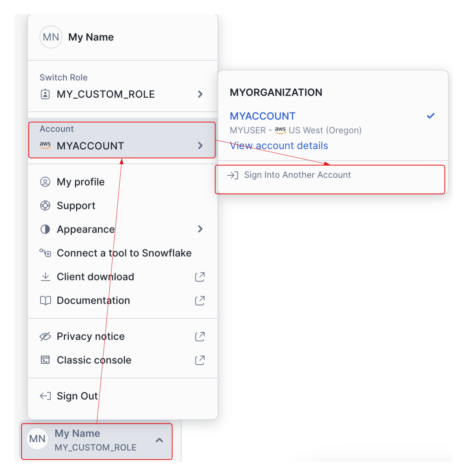Open the Appearance submenu chevron
The height and width of the screenshot is (476, 467).
pyautogui.click(x=200, y=229)
